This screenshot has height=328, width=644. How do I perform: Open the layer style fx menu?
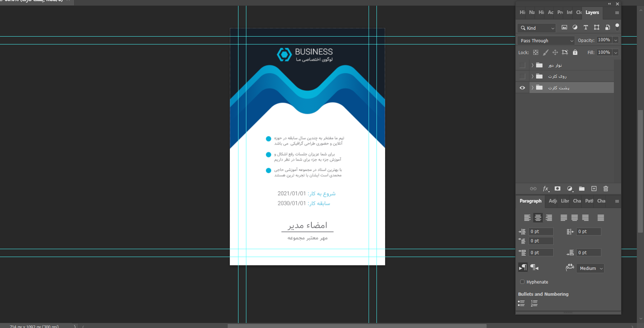tap(545, 189)
